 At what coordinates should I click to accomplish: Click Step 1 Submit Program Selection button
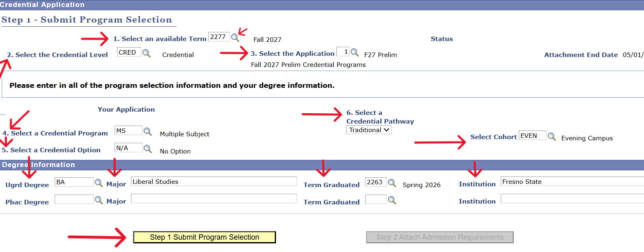click(205, 237)
